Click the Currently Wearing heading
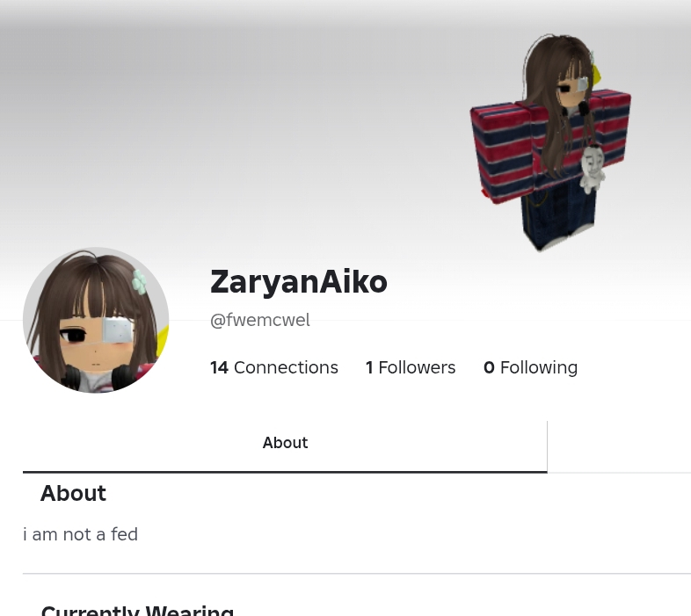This screenshot has height=616, width=691. point(137,610)
